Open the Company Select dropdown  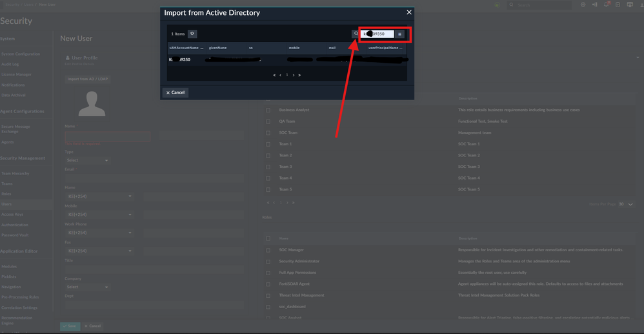click(x=87, y=287)
